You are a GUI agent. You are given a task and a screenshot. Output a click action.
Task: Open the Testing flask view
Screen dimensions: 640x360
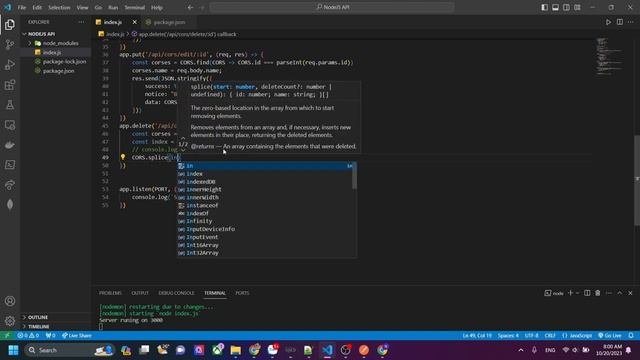(x=10, y=105)
